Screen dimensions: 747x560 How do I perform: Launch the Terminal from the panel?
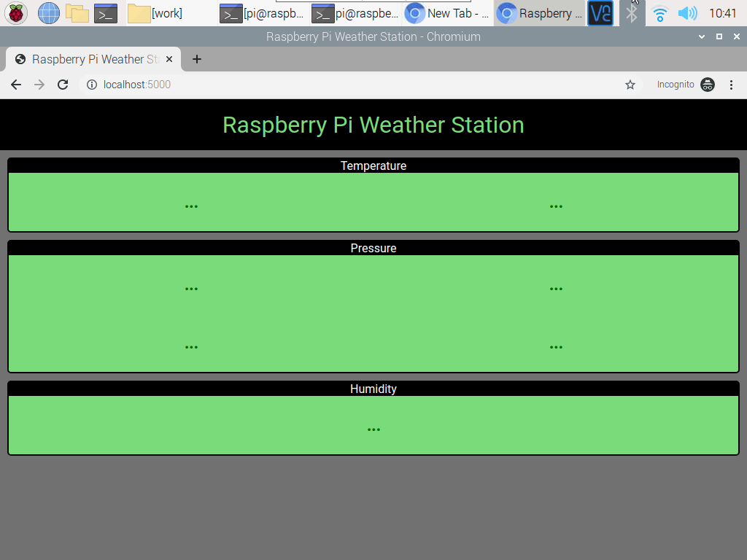(x=106, y=13)
